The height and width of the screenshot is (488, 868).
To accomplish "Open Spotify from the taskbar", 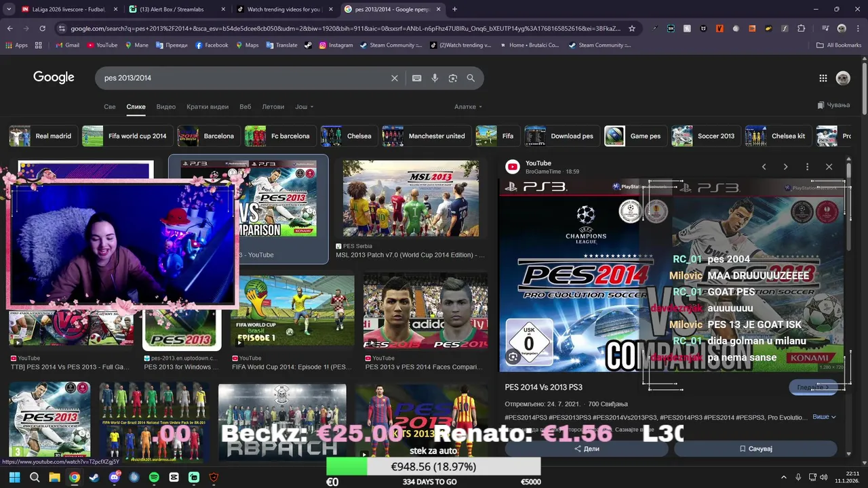I will coord(154,477).
